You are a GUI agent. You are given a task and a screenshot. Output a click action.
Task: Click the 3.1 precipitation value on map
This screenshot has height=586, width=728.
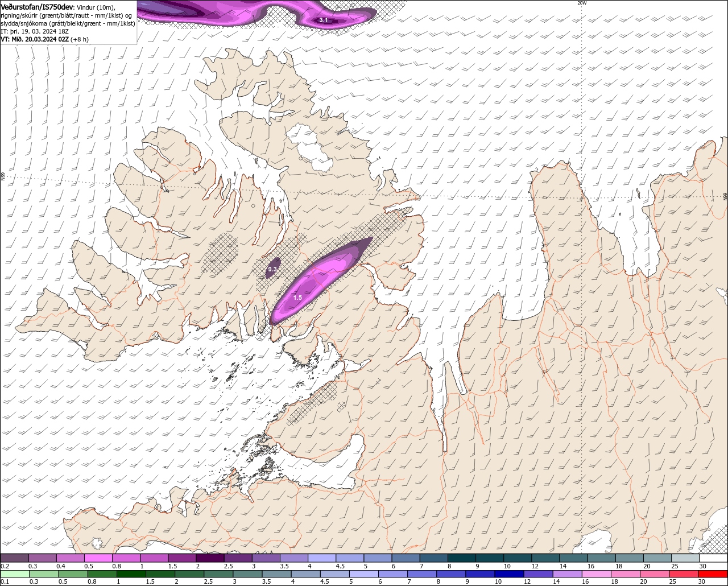(323, 20)
